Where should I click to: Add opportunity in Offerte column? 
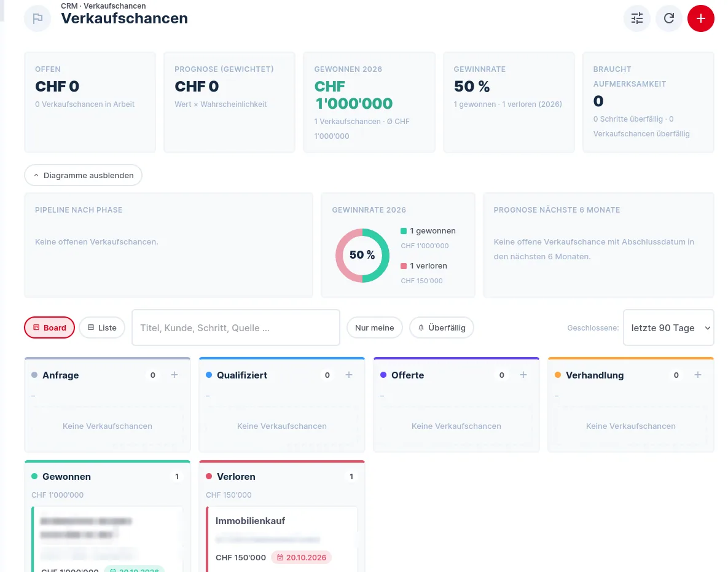[523, 375]
